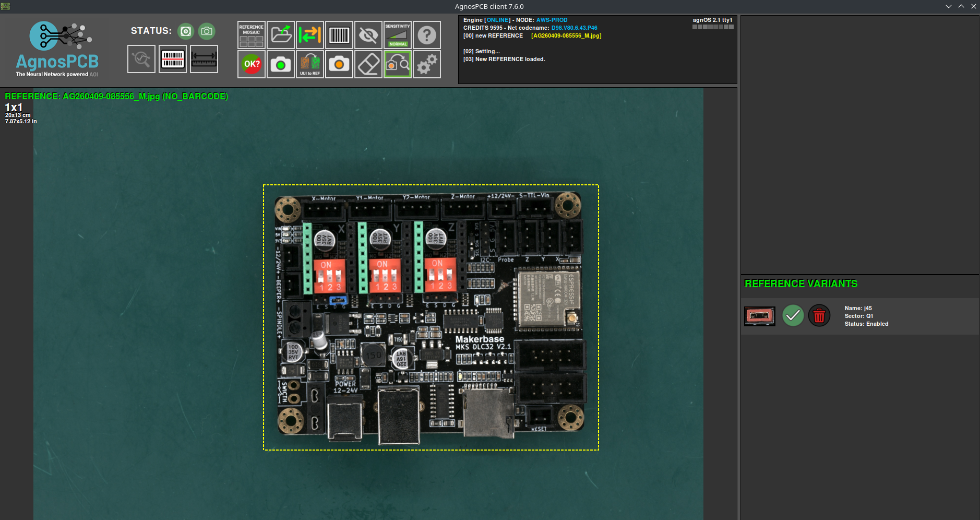Screen dimensions: 980x520
Task: Toggle the green-highlighted camera-to-magnifier button
Action: [398, 64]
